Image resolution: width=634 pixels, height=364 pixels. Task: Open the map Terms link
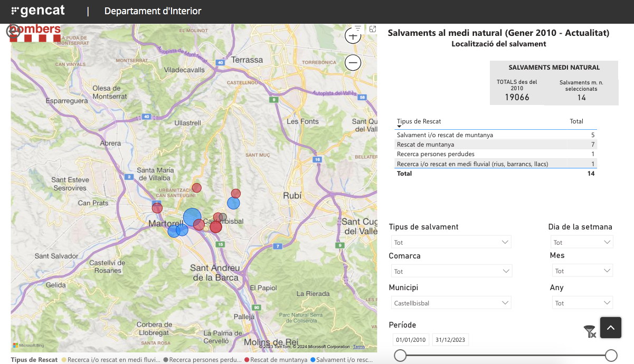coord(359,347)
